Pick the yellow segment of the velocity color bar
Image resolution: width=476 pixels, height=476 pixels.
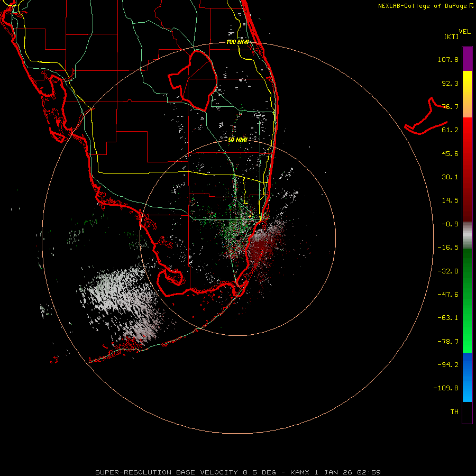pyautogui.click(x=467, y=82)
